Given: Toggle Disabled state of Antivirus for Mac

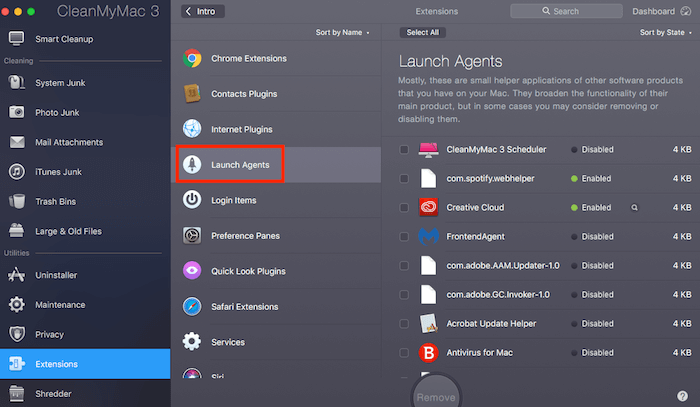Looking at the screenshot, I should [592, 353].
